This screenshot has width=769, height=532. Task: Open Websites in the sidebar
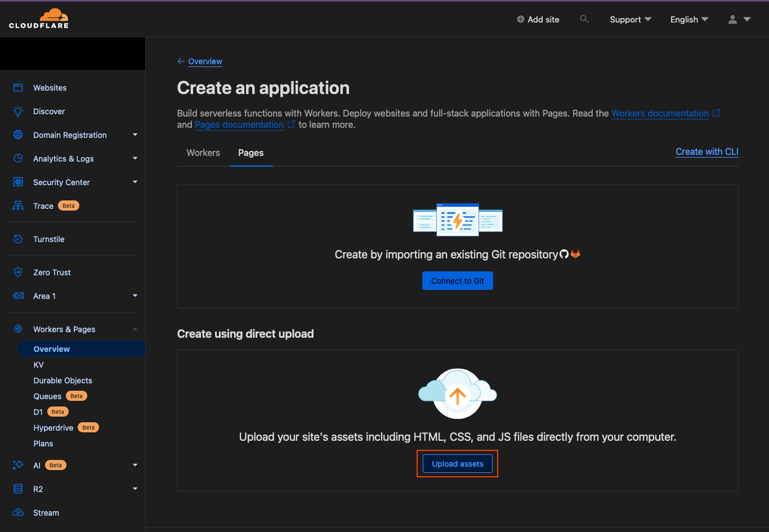coord(50,88)
